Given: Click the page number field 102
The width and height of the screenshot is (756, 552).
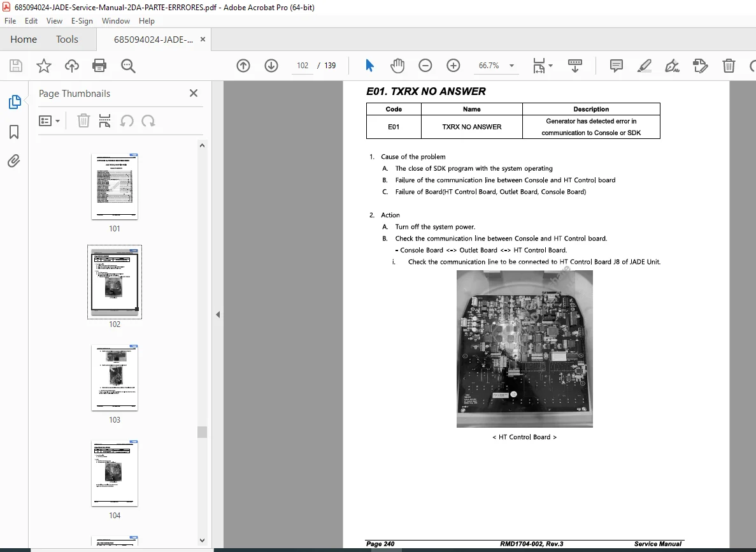Looking at the screenshot, I should (x=303, y=66).
